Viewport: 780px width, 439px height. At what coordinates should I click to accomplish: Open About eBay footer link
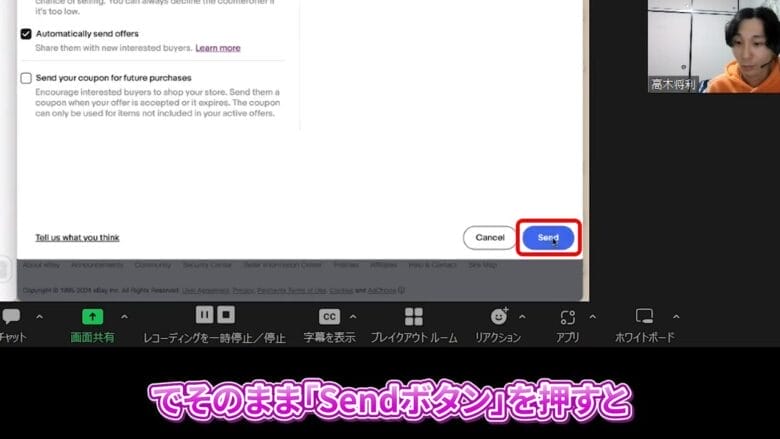pos(41,265)
